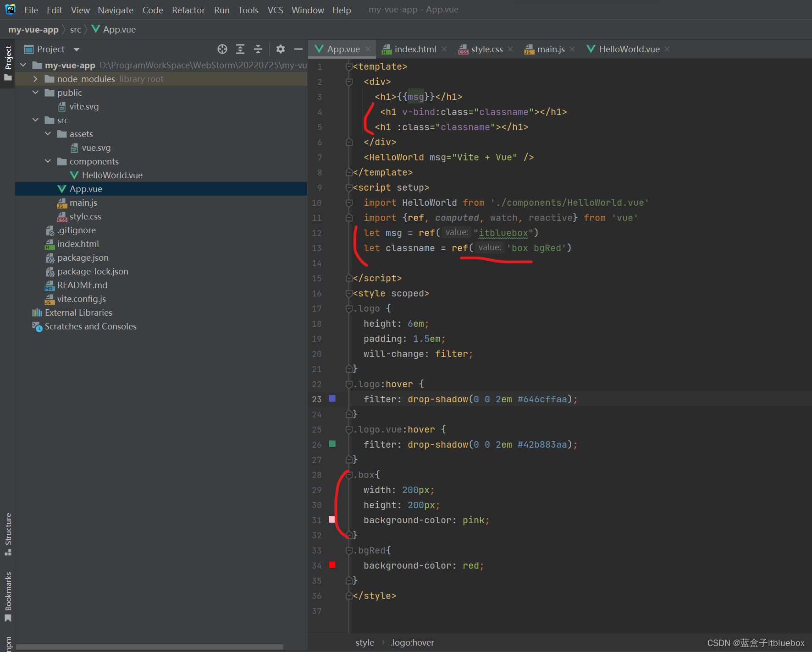The image size is (812, 652).
Task: Open .gitignore file in tree
Action: coord(77,230)
